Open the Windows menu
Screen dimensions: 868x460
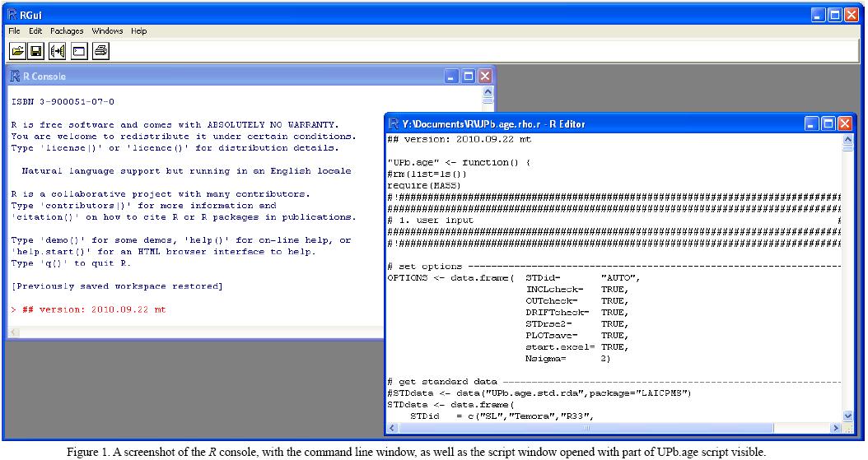tap(107, 31)
